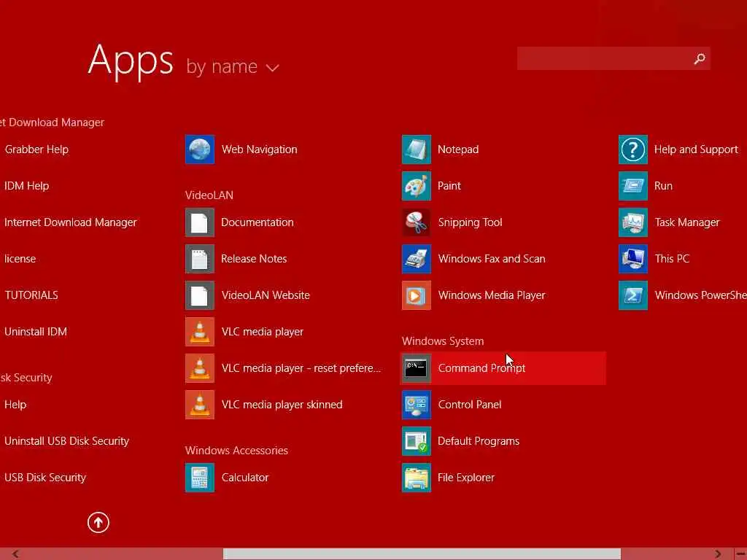This screenshot has height=560, width=747.
Task: Click the up arrow circle to return to Start
Action: point(98,522)
